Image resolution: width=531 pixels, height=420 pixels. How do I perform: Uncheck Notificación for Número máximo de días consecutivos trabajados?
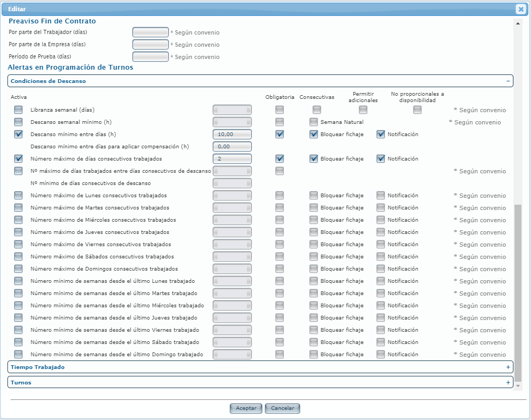(x=380, y=158)
